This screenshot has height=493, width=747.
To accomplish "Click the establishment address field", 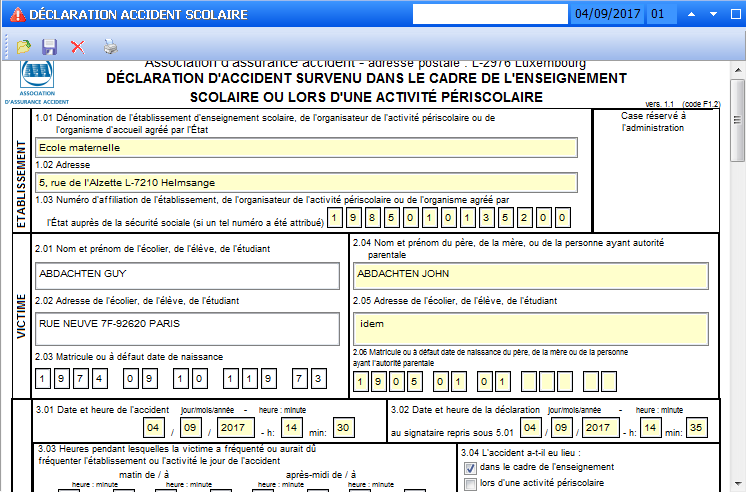I will (305, 182).
